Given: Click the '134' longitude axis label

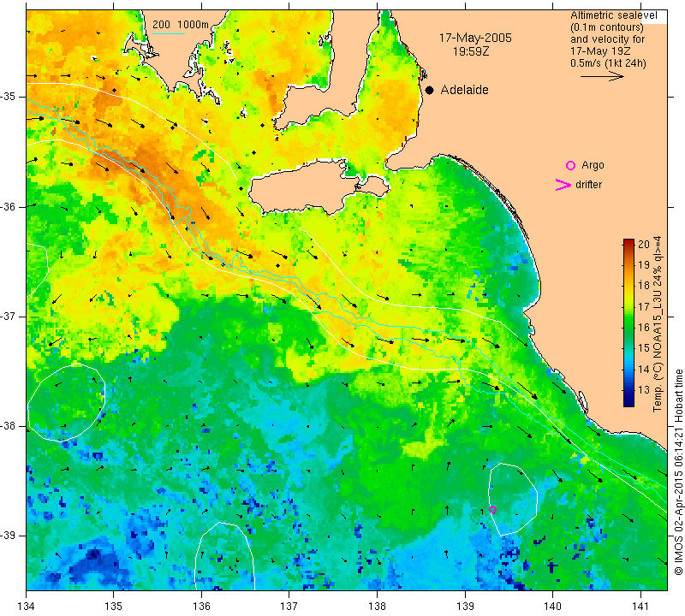Looking at the screenshot, I should click(x=27, y=606).
